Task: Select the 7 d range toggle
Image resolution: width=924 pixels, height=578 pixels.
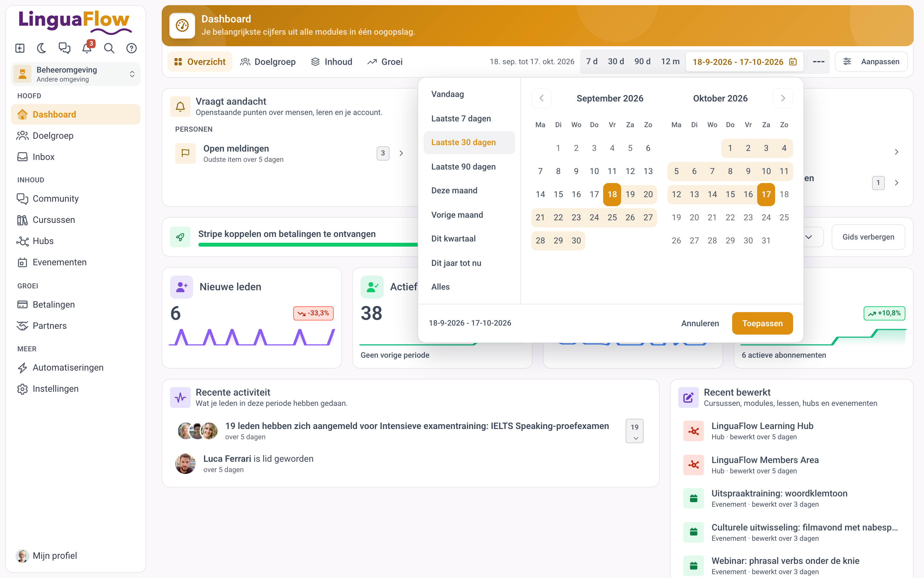Action: coord(591,62)
